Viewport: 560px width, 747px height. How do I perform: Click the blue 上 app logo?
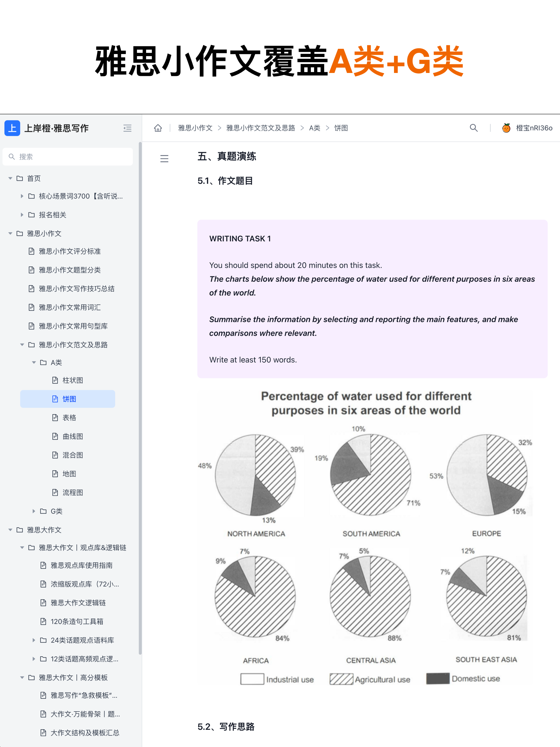[12, 128]
